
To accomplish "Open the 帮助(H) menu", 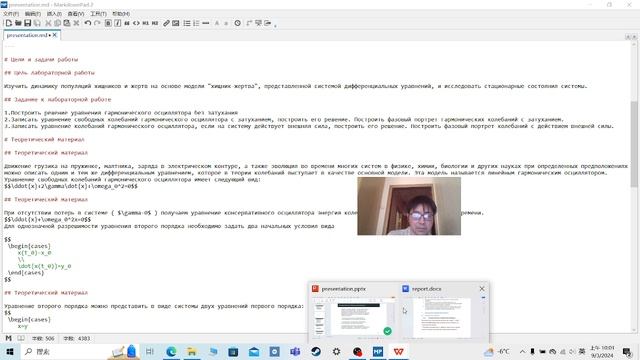I will coord(121,14).
